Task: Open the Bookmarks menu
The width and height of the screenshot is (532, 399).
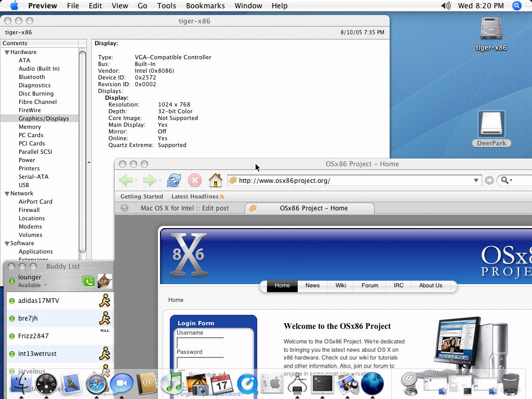Action: tap(205, 6)
